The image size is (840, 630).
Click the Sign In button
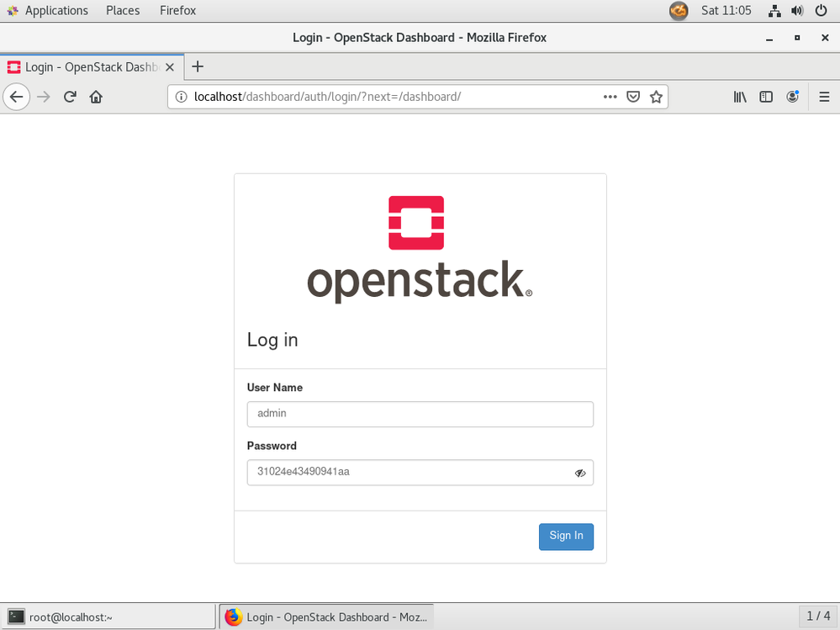(x=566, y=537)
